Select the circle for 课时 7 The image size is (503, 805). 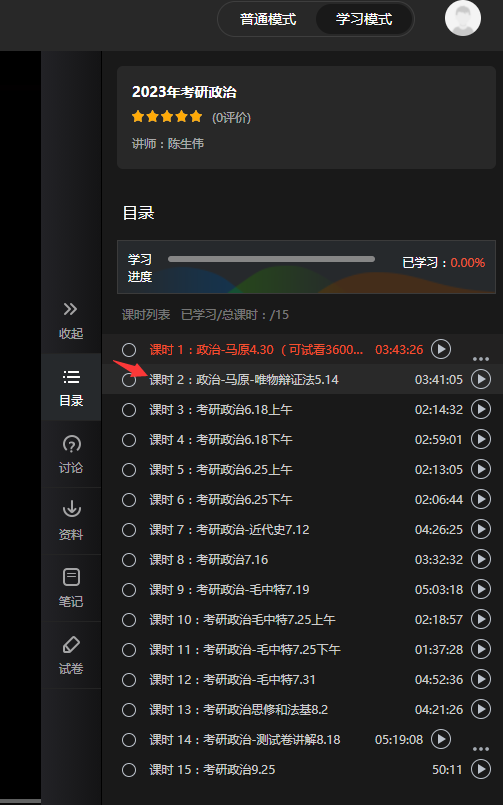click(x=129, y=530)
